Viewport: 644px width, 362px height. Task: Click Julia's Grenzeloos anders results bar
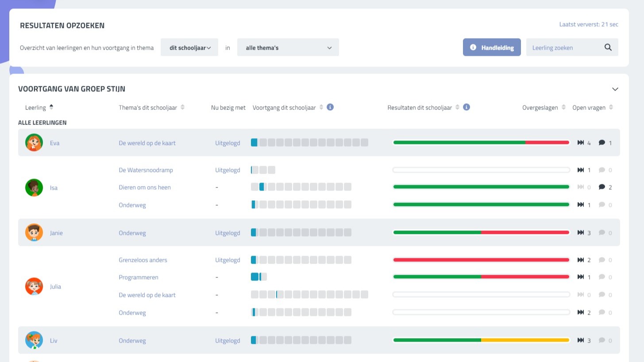(481, 260)
